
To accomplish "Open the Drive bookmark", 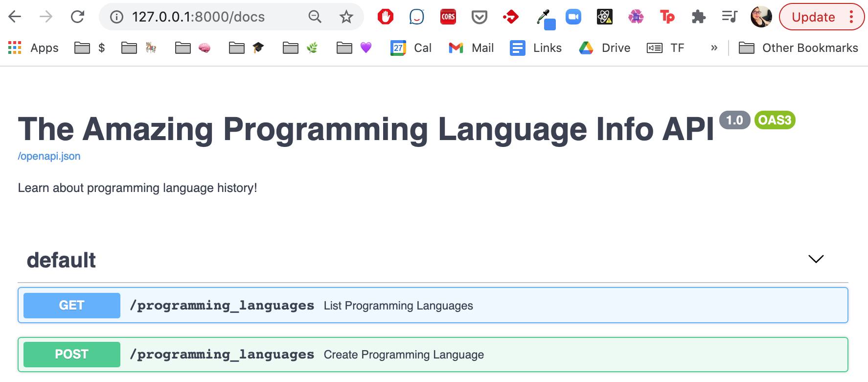I will [605, 48].
